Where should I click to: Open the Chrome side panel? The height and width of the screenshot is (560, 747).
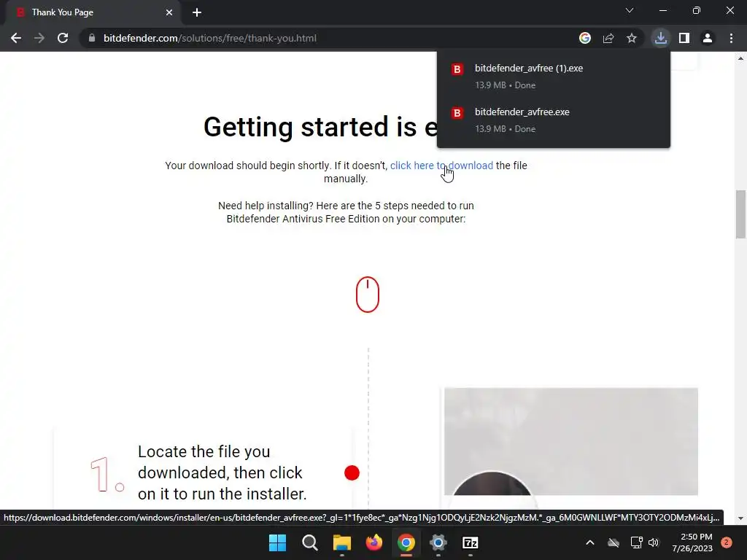click(x=684, y=38)
